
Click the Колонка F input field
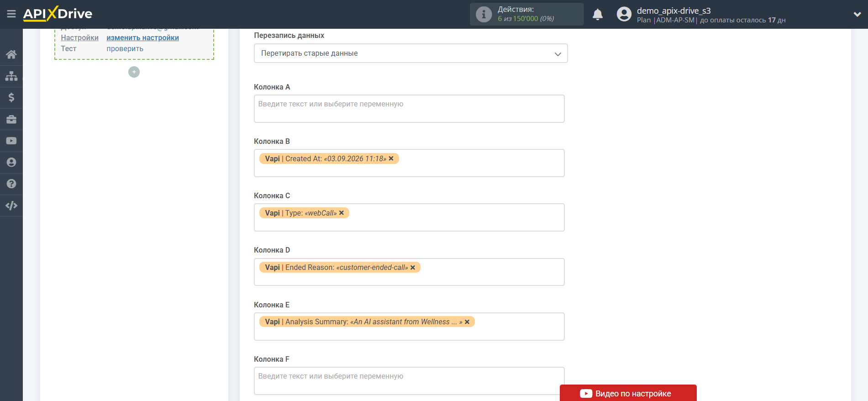coord(409,381)
